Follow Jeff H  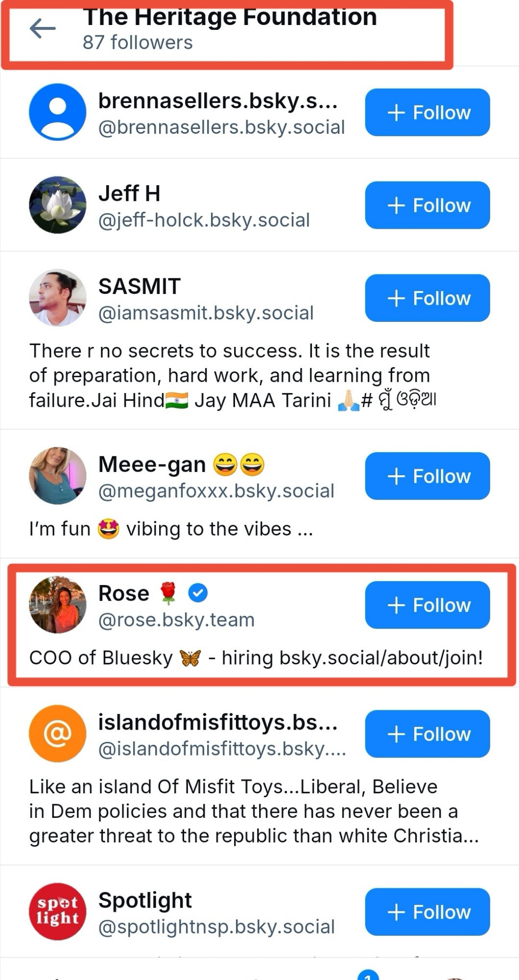point(427,205)
